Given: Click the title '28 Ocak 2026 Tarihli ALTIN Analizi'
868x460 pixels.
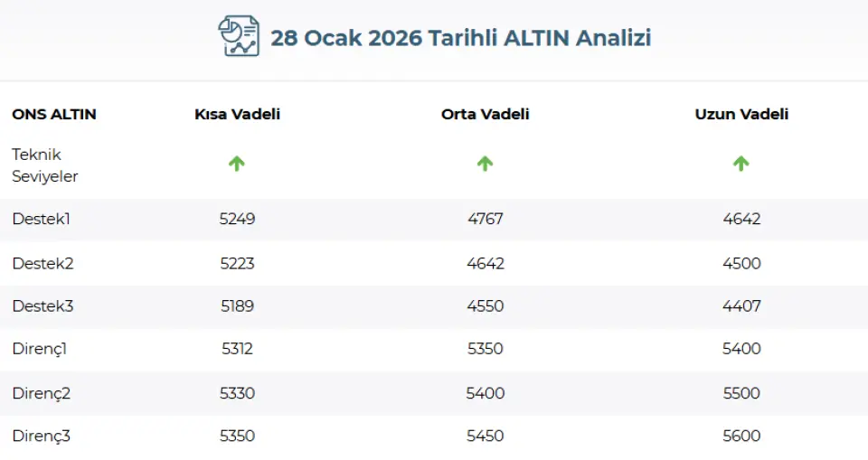Looking at the screenshot, I should (x=460, y=38).
